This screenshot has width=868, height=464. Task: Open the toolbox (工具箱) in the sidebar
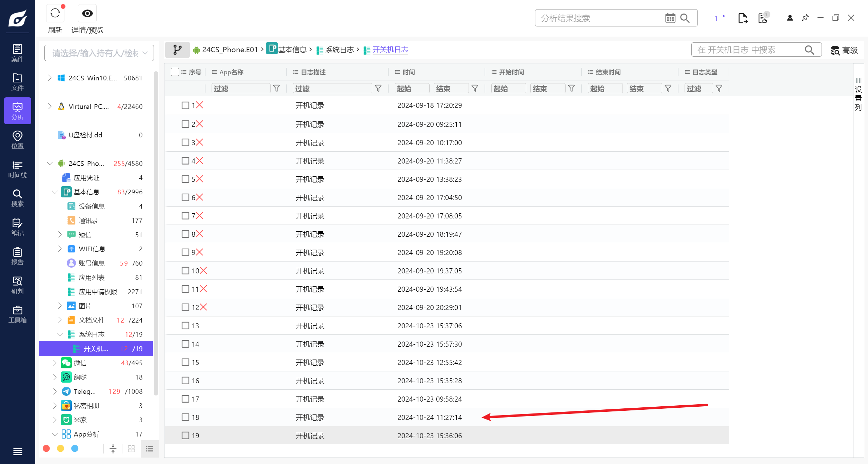click(17, 314)
